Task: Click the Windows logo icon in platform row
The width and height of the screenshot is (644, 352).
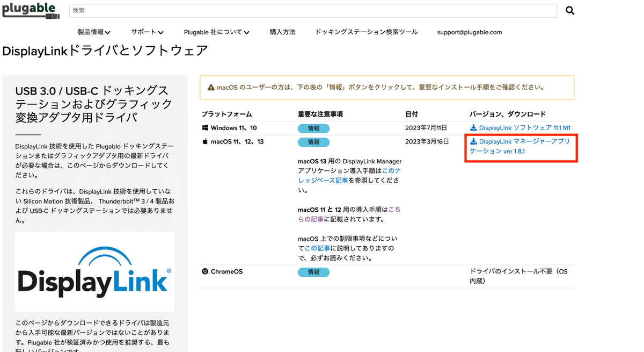Action: [x=205, y=128]
